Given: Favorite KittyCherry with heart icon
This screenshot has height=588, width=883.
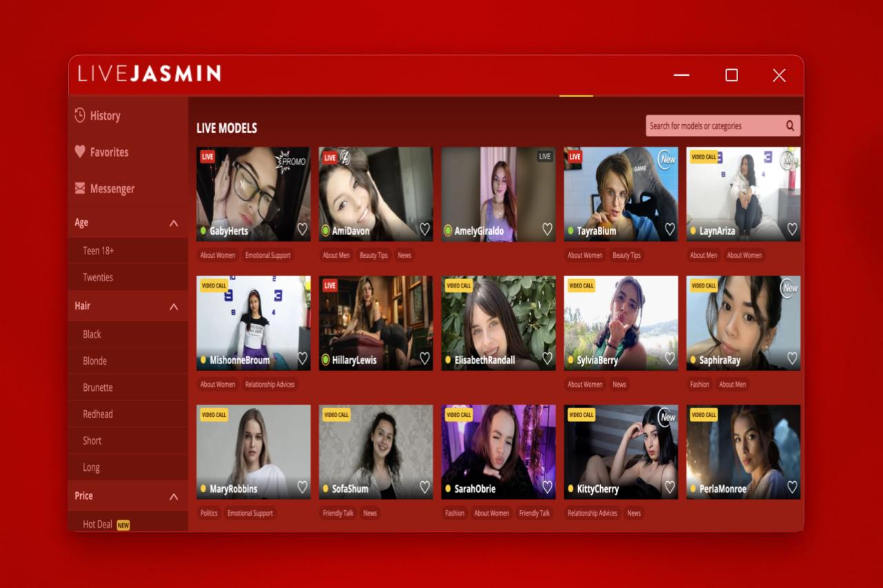Looking at the screenshot, I should click(x=670, y=487).
